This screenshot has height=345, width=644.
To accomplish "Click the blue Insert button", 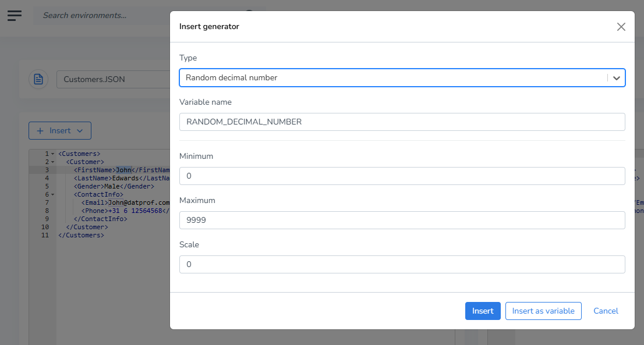I will click(483, 311).
